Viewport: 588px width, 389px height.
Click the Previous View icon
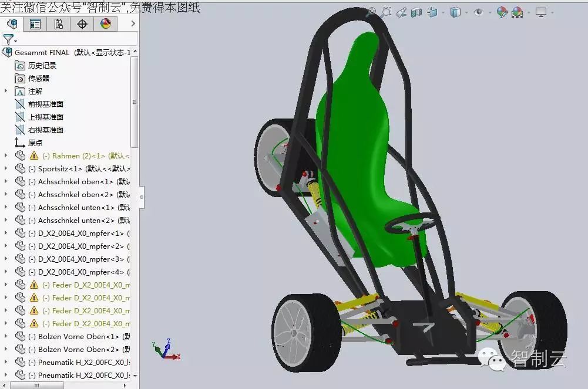tap(401, 12)
